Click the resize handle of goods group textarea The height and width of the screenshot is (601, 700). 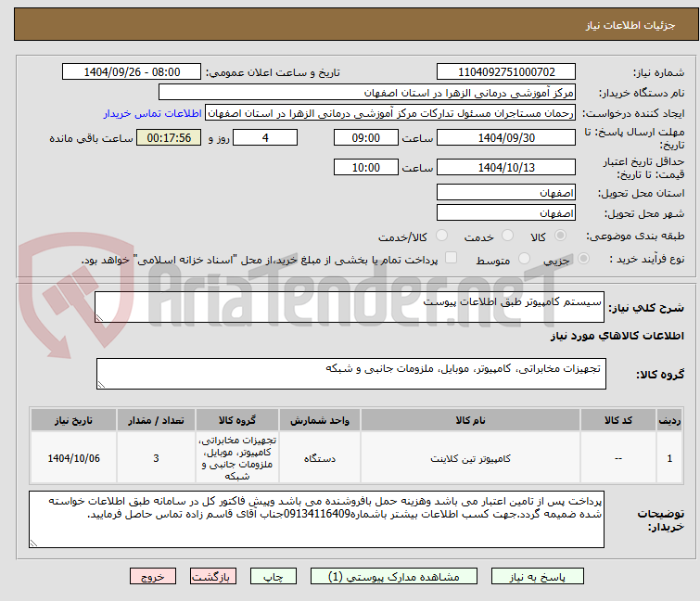[x=101, y=385]
